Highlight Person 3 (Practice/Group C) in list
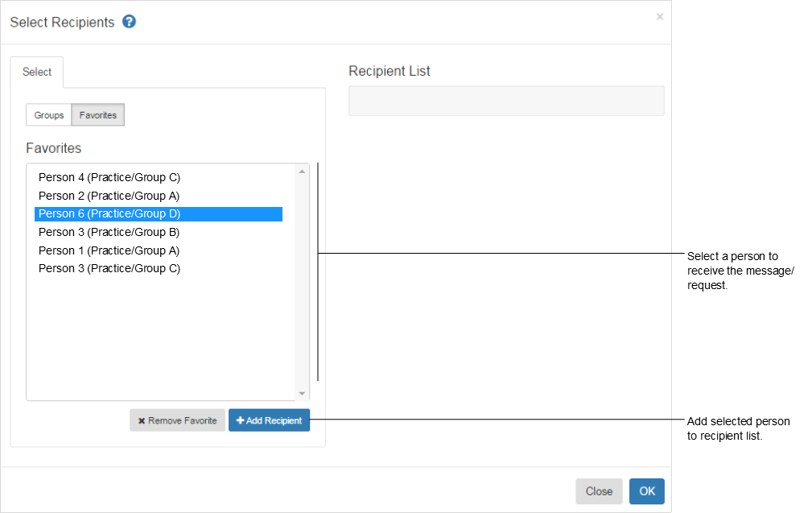Image resolution: width=812 pixels, height=513 pixels. (109, 268)
